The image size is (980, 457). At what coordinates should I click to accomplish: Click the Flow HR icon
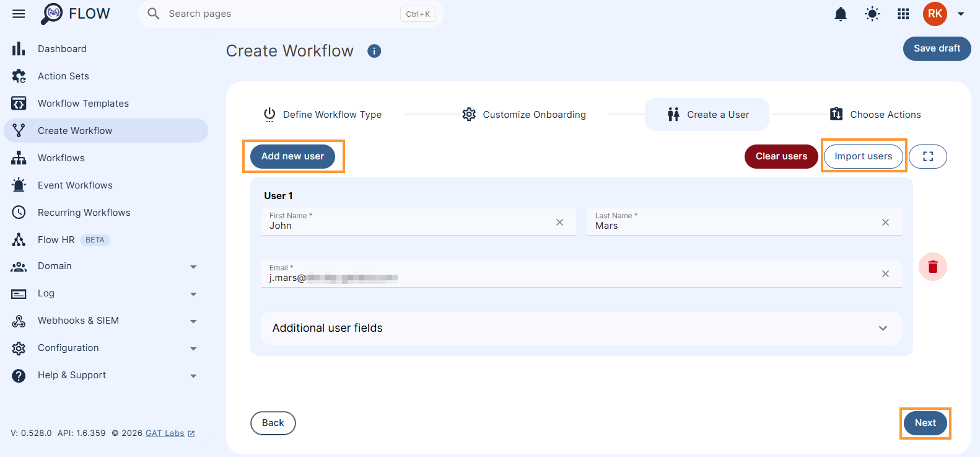[x=19, y=240]
